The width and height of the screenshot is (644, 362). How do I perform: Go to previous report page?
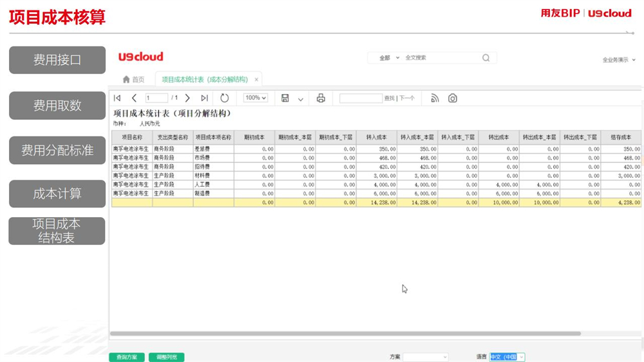point(134,98)
